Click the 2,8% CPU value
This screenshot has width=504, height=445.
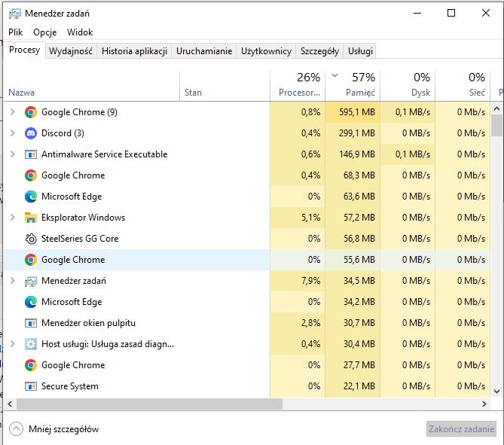[311, 323]
